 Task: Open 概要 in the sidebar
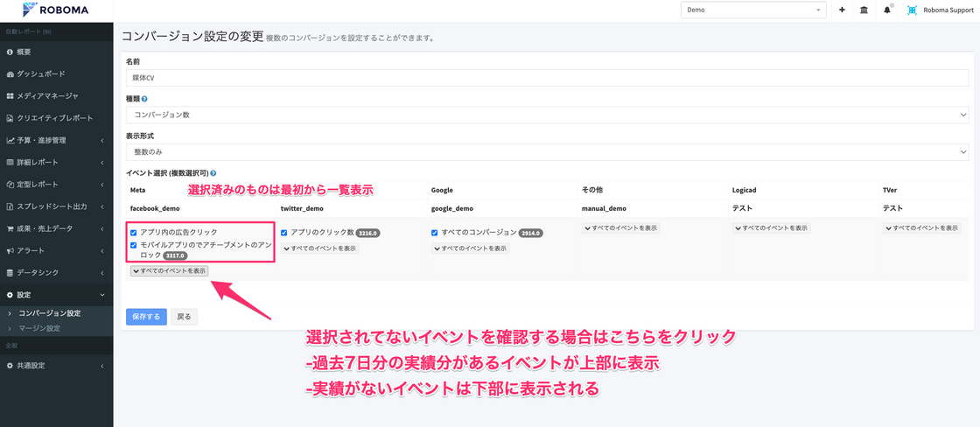(x=57, y=52)
